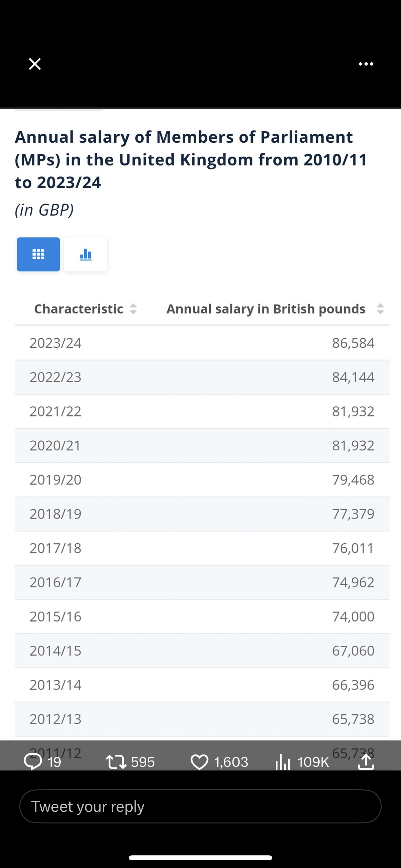Switch to bar chart view icon

pos(86,254)
